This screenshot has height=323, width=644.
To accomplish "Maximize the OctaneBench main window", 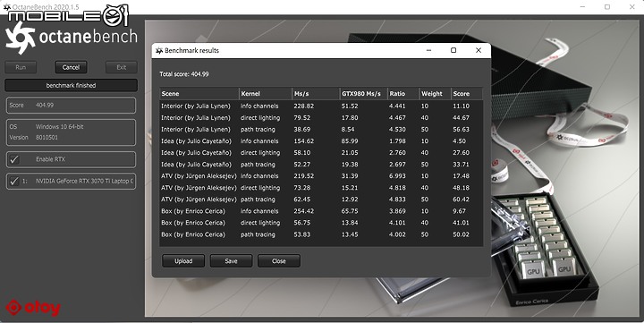I will click(x=607, y=7).
